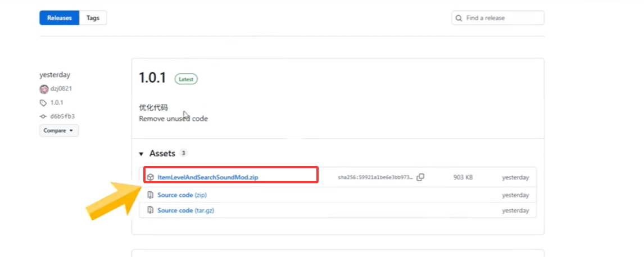Open the 1.0.1 release title
644x257 pixels.
pos(152,78)
